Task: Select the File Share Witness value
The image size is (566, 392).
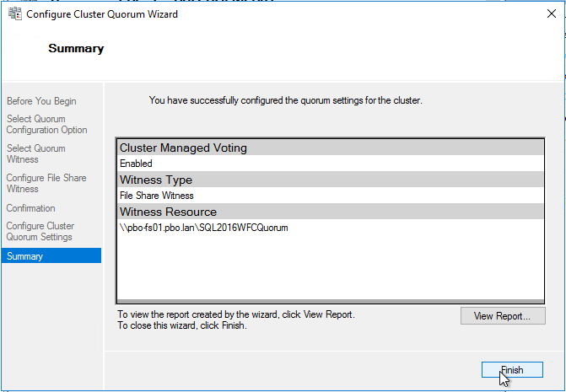Action: (x=157, y=196)
